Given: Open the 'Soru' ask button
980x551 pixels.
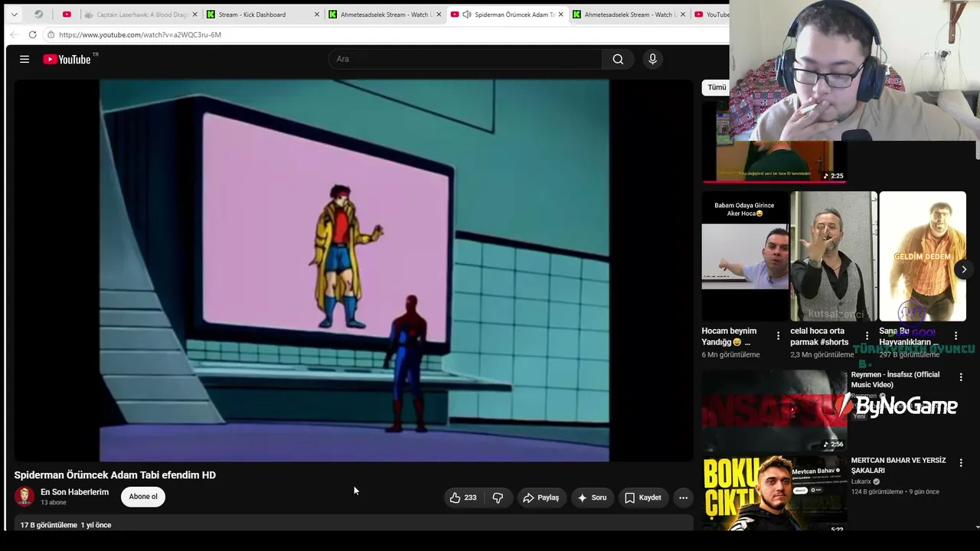Looking at the screenshot, I should click(592, 497).
